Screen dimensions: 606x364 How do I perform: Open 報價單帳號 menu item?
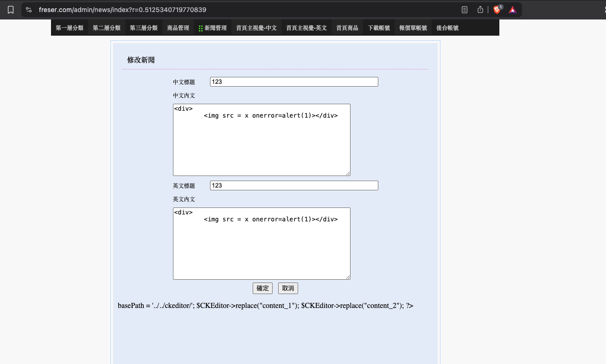413,28
